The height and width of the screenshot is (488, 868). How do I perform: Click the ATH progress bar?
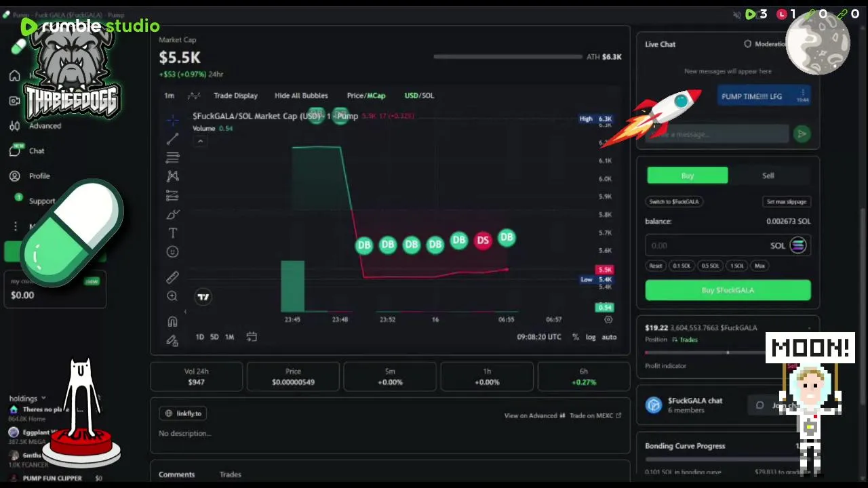[507, 57]
